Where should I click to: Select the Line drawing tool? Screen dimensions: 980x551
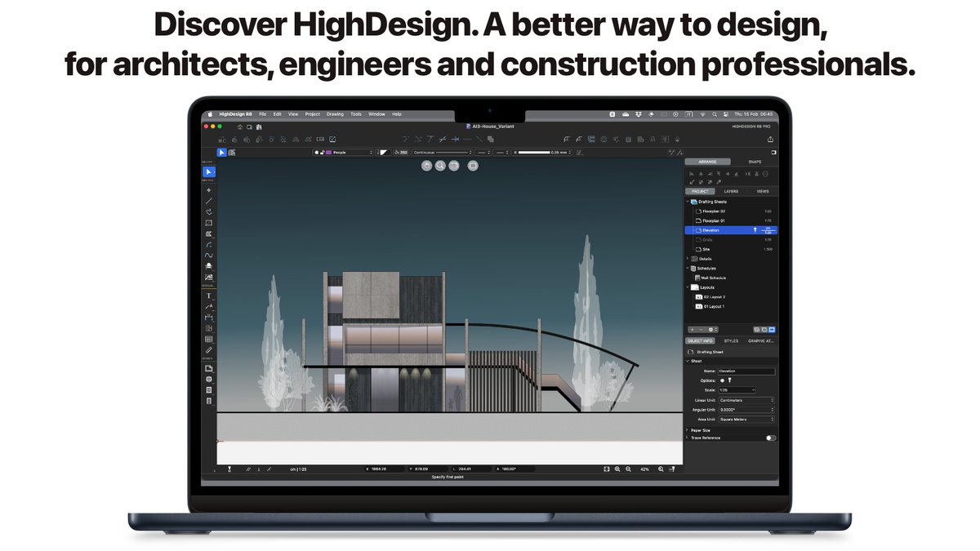(x=209, y=201)
